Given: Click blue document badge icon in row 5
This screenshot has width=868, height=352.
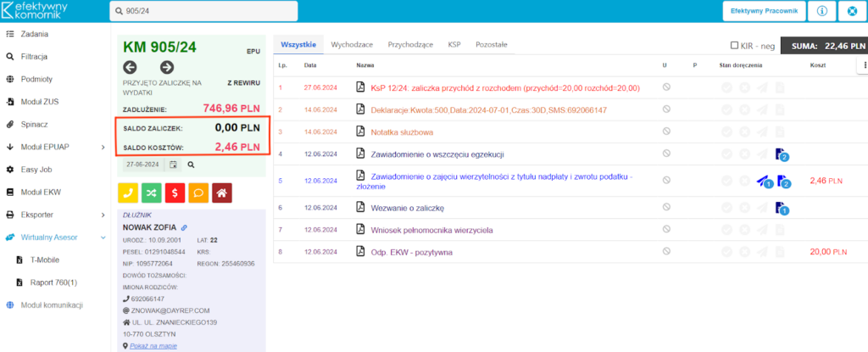Looking at the screenshot, I should [783, 182].
